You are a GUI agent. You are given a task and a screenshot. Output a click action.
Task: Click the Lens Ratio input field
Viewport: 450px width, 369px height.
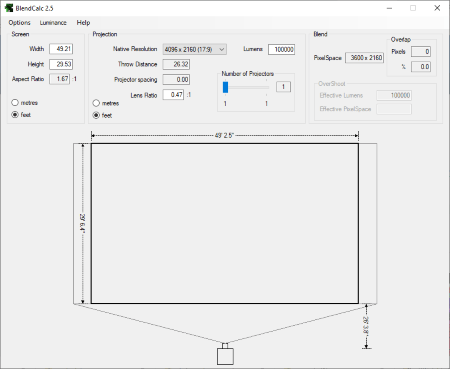(x=173, y=95)
